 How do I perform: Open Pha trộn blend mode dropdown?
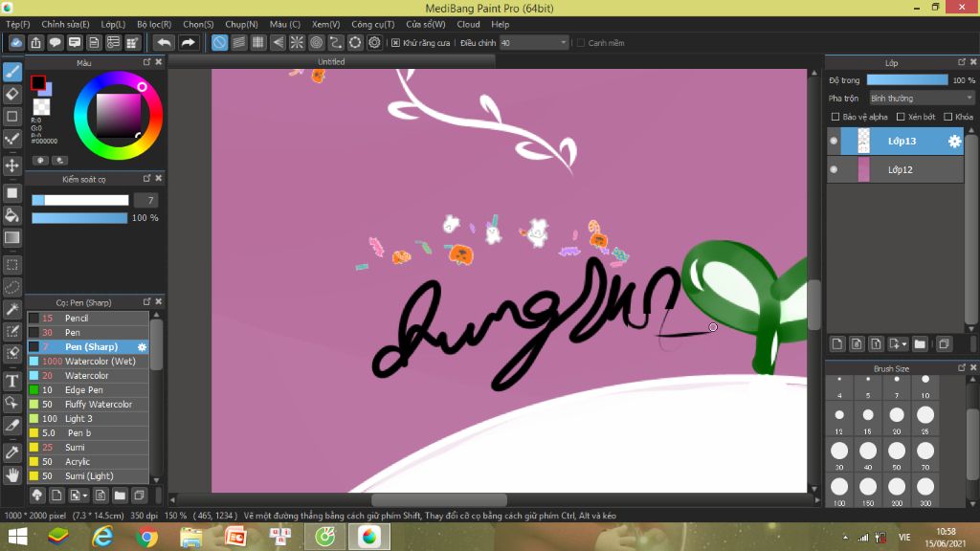[922, 99]
